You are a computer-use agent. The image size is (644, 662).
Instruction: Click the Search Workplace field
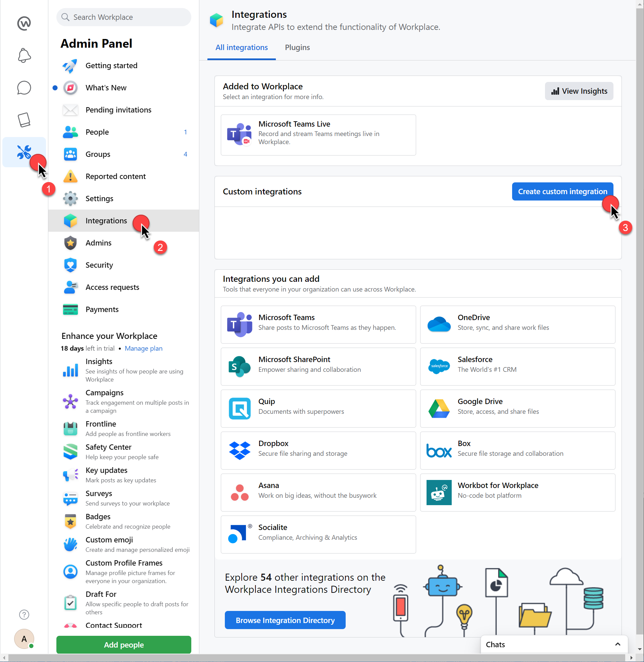pos(124,17)
